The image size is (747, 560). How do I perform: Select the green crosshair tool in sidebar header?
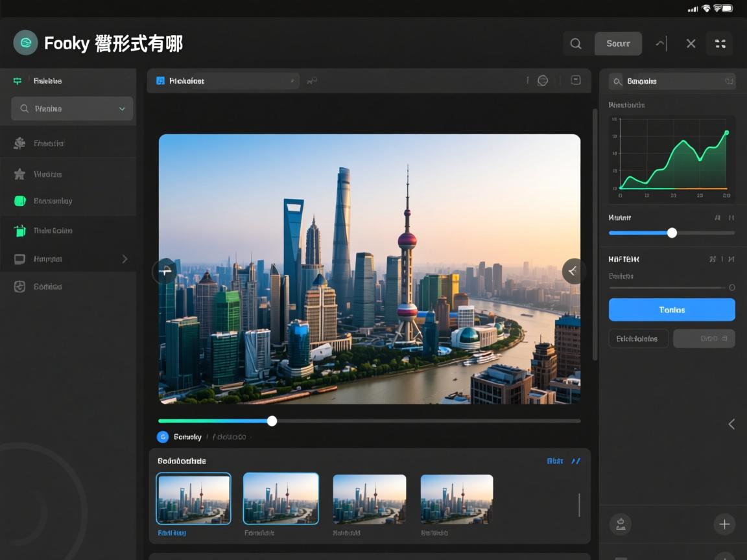[x=17, y=80]
